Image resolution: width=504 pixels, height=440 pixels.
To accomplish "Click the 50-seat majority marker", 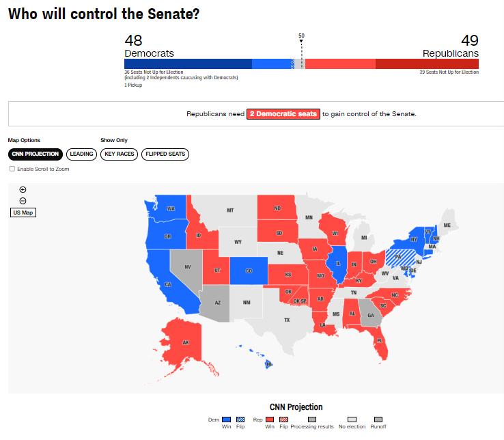I will (x=302, y=41).
